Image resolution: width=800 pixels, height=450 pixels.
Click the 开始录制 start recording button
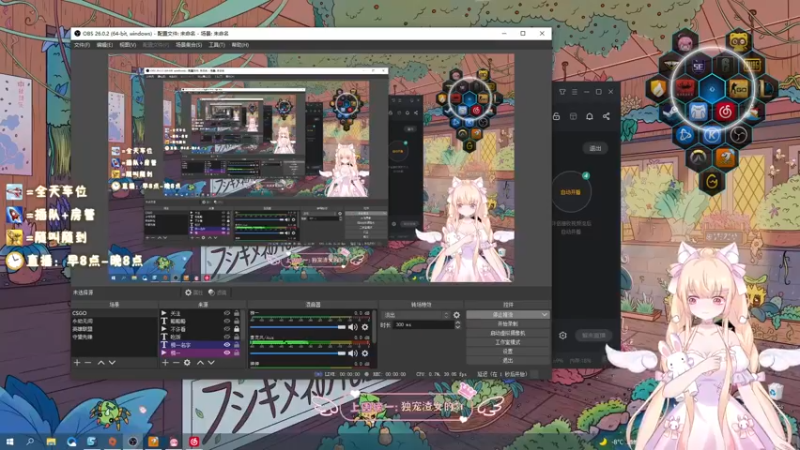point(508,324)
